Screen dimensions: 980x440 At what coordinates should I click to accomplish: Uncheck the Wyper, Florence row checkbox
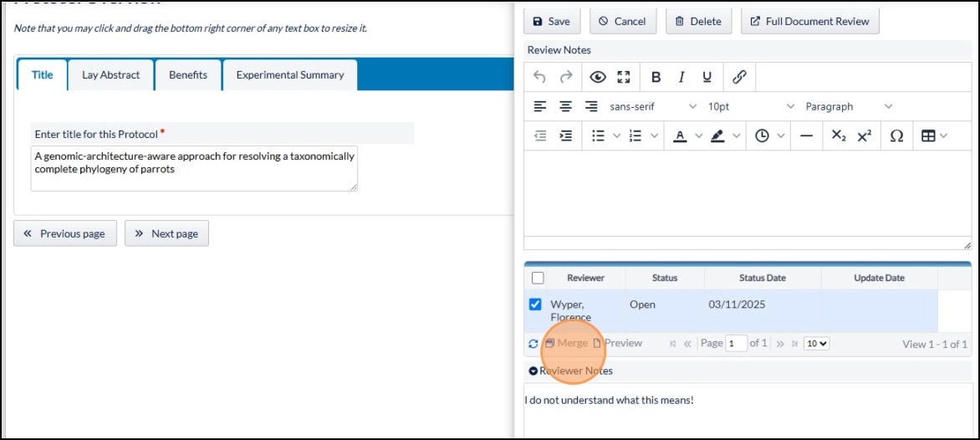(535, 304)
